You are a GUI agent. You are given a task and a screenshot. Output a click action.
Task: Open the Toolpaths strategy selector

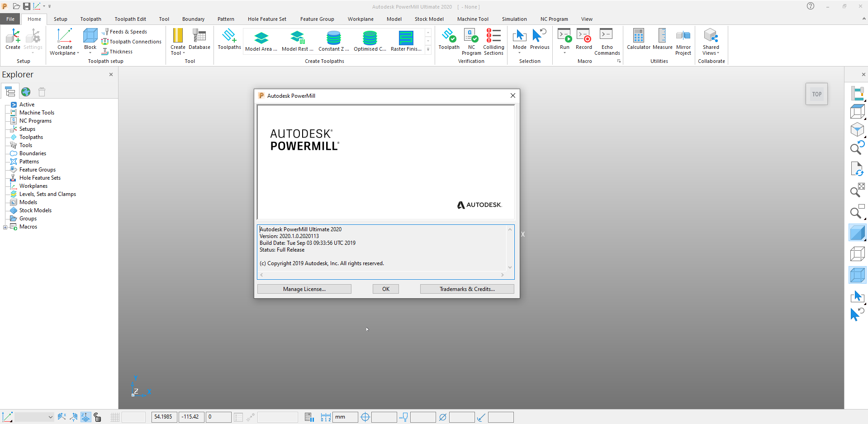(229, 39)
